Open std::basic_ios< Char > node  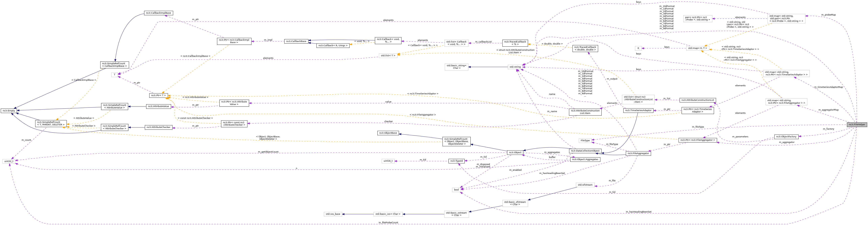[x=388, y=214]
